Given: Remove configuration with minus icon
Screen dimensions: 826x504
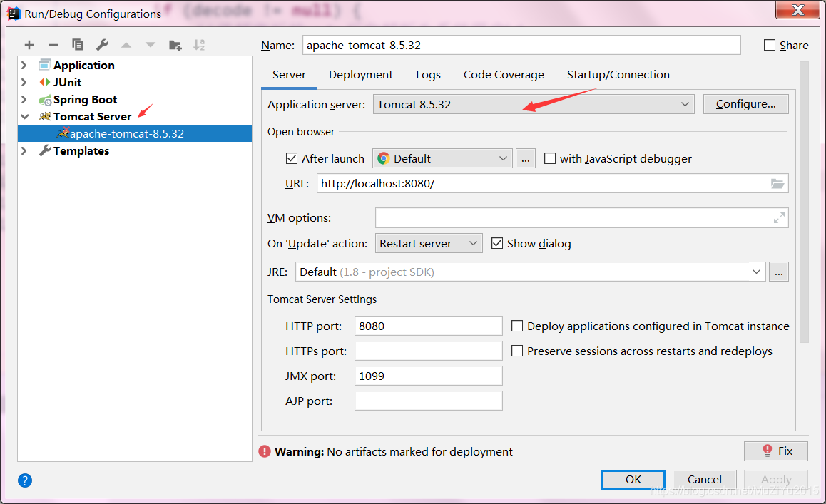Looking at the screenshot, I should pos(53,46).
